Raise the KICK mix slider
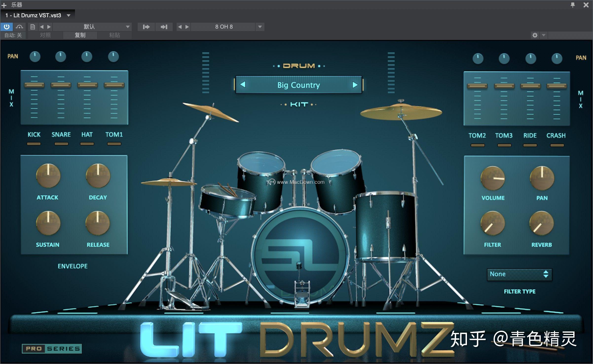Image resolution: width=593 pixels, height=364 pixels. [x=34, y=85]
